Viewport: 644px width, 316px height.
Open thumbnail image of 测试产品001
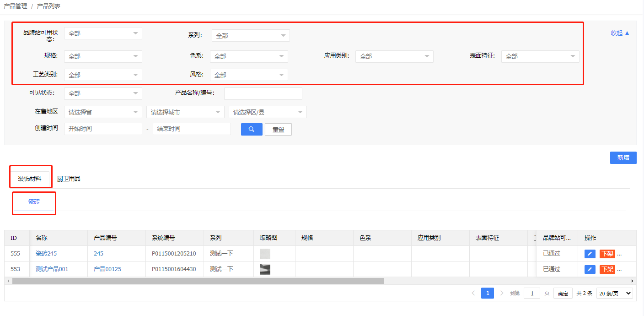[x=265, y=269]
